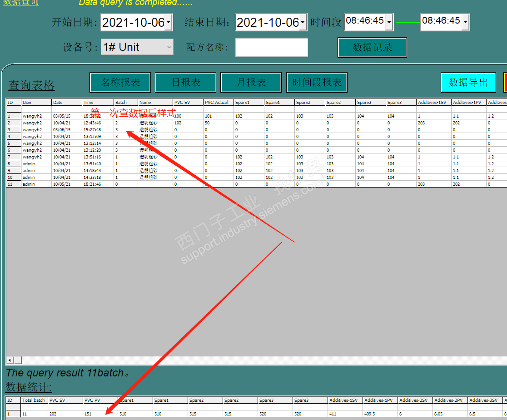This screenshot has height=420, width=507.
Task: Click the ID column header in query table
Action: 14,103
